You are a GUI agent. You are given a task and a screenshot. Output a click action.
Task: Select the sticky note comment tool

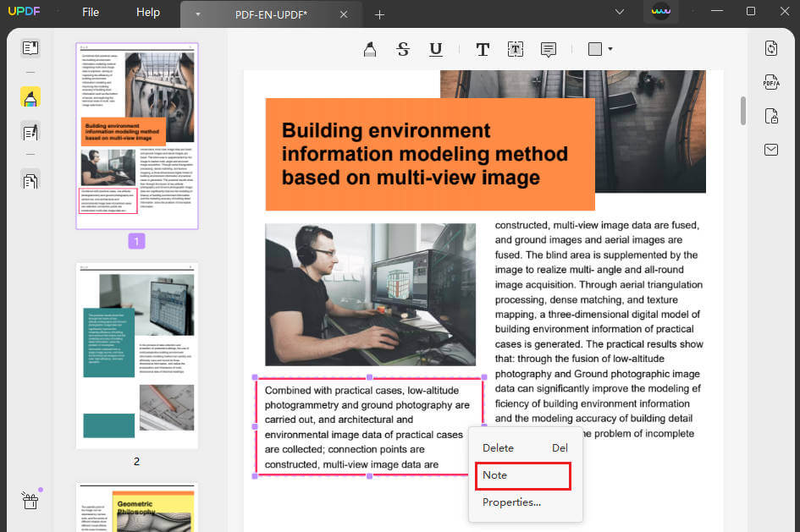point(548,48)
